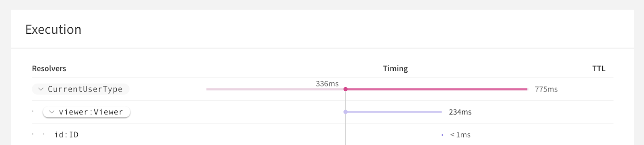The width and height of the screenshot is (644, 145).
Task: Click the TTL column header
Action: (599, 69)
